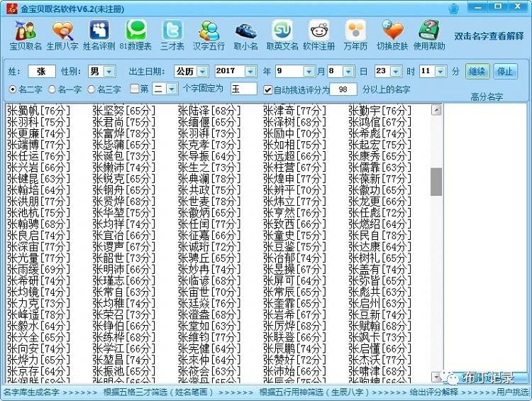Open the 万年历 calendar
Image resolution: width=532 pixels, height=401 pixels.
(355, 35)
